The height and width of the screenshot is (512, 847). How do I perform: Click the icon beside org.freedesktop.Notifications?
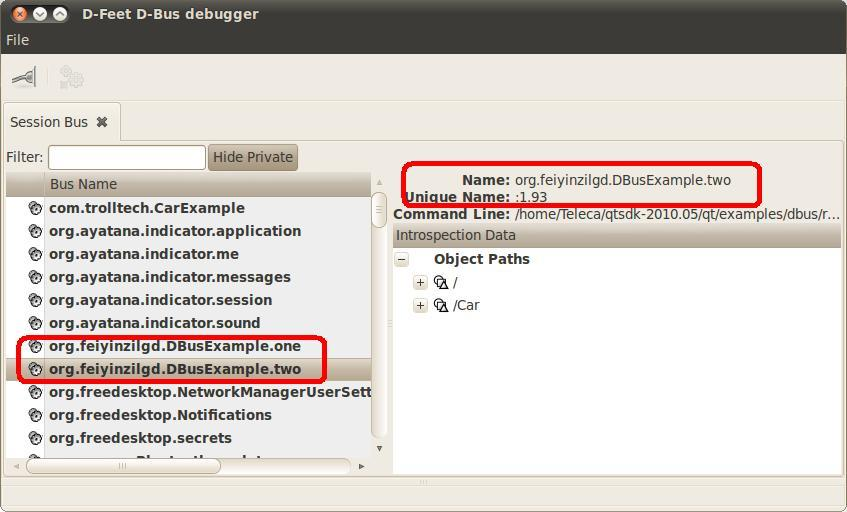35,415
